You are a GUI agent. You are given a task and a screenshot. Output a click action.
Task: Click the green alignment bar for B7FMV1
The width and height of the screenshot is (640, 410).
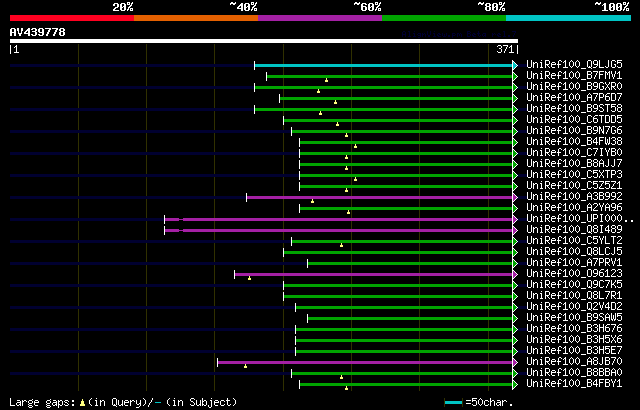[390, 76]
